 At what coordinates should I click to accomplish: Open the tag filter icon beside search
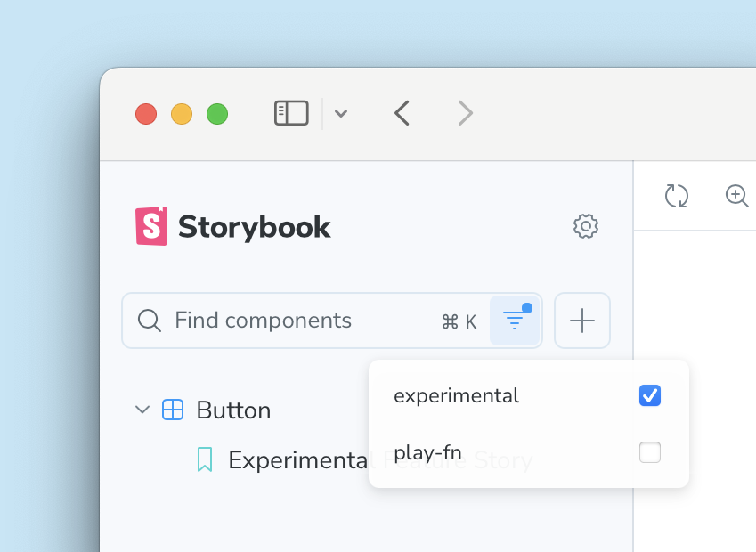(x=515, y=321)
